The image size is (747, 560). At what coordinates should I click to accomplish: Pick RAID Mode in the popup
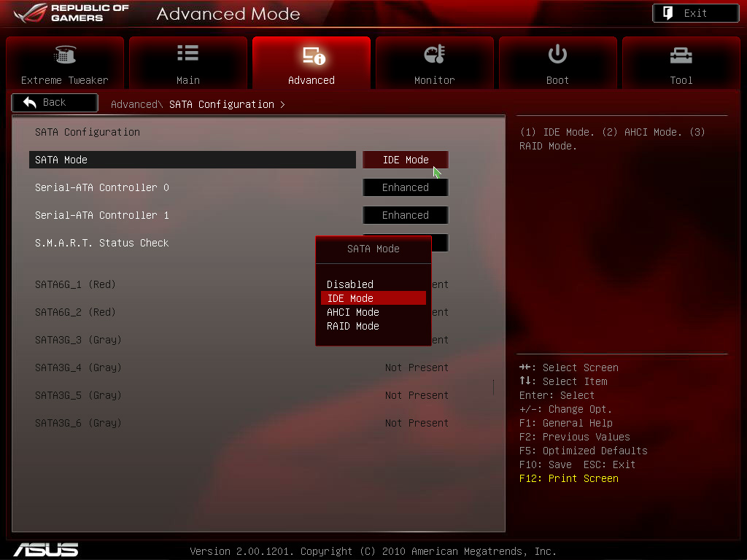[x=353, y=326]
